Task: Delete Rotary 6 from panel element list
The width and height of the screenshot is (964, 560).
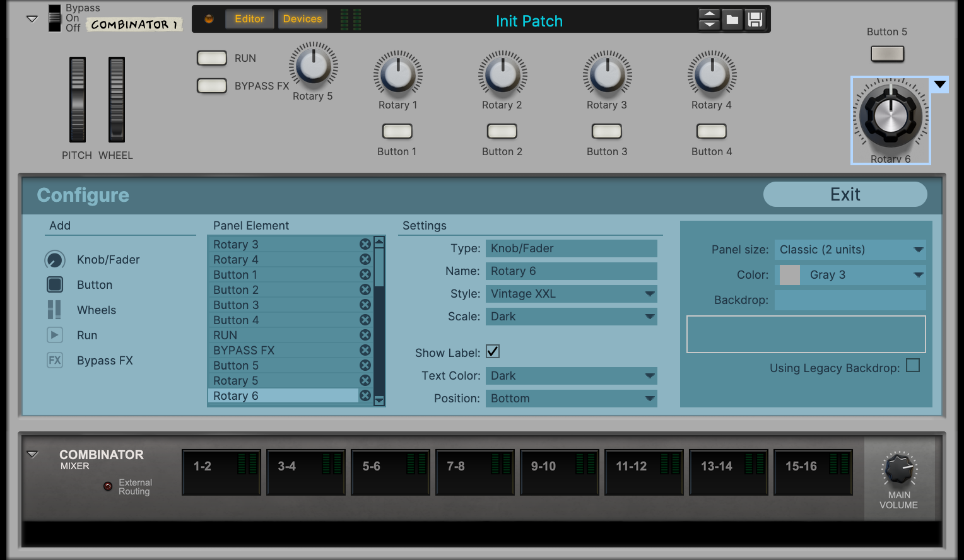Action: click(365, 395)
